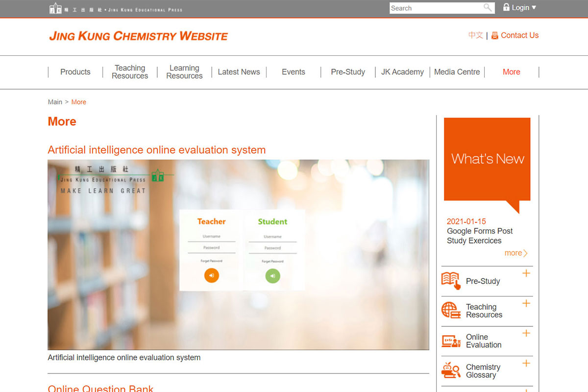Open the JK Academy menu

click(x=402, y=72)
